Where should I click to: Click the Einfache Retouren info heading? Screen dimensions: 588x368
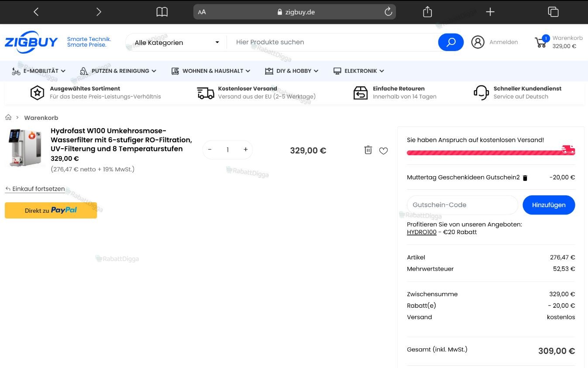coord(399,89)
